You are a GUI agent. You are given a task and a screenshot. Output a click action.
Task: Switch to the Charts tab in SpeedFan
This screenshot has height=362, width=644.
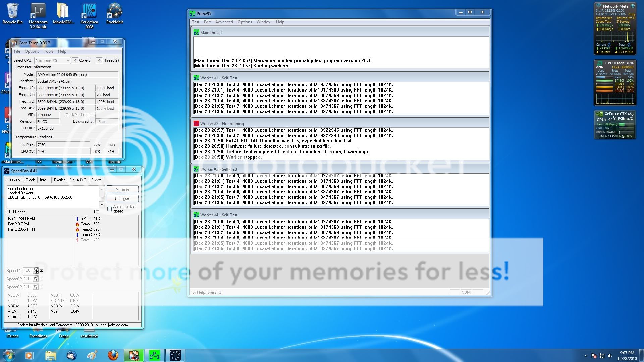point(96,180)
